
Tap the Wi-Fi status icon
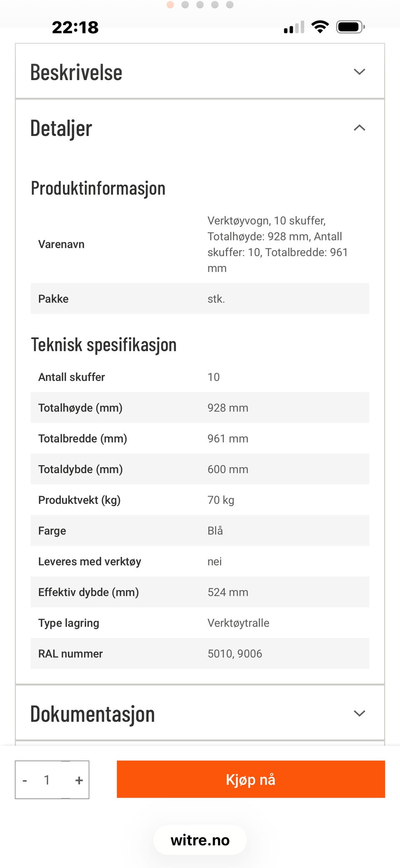[x=320, y=27]
